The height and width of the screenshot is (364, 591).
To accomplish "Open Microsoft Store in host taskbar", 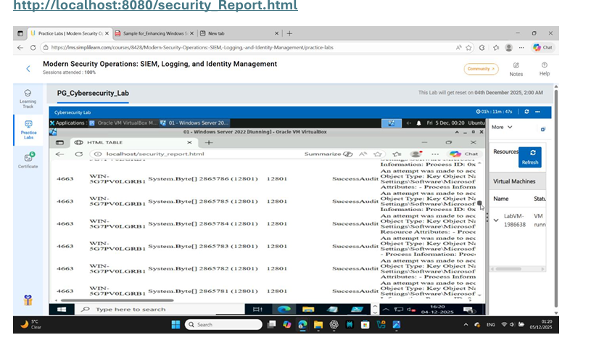I will tap(365, 324).
